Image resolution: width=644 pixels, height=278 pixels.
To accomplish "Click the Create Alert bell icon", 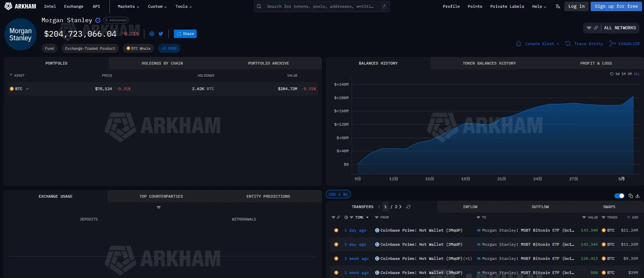I will (x=519, y=44).
